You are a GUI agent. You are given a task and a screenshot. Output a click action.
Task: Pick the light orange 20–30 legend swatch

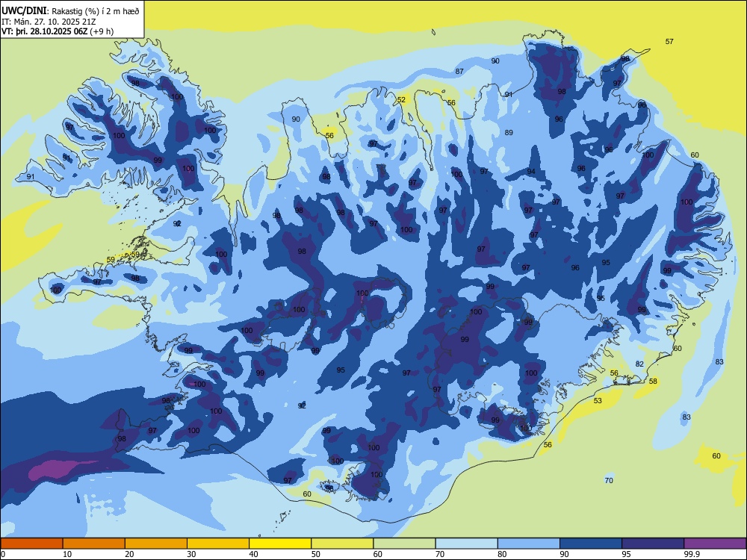click(x=156, y=544)
